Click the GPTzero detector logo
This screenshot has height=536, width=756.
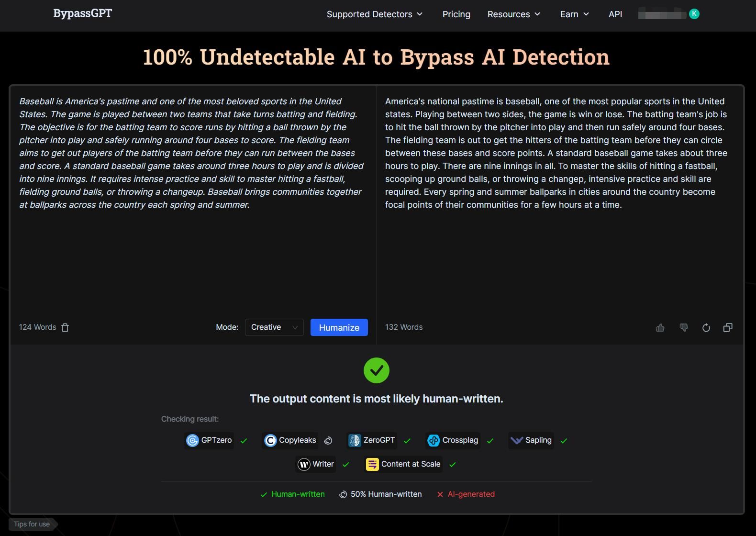tap(192, 440)
